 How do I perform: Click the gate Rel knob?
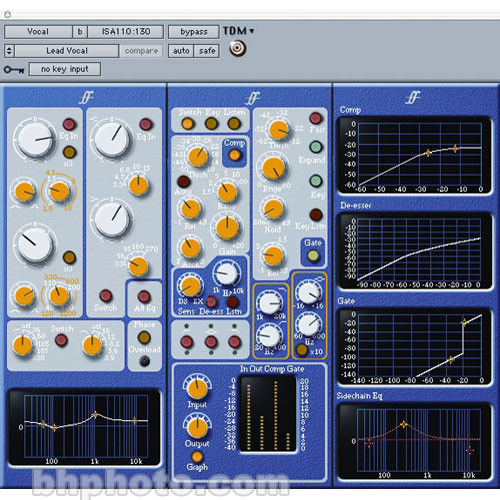[x=273, y=256]
